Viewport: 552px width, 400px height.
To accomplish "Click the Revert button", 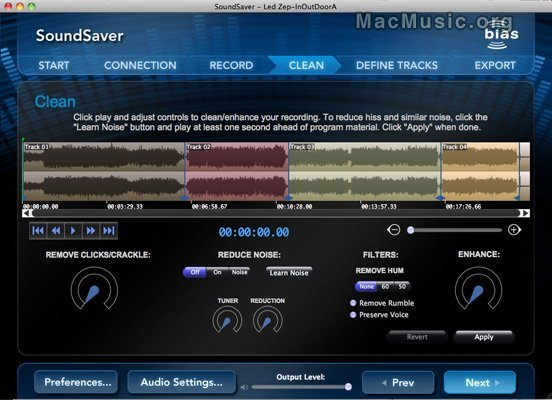I will coord(417,337).
